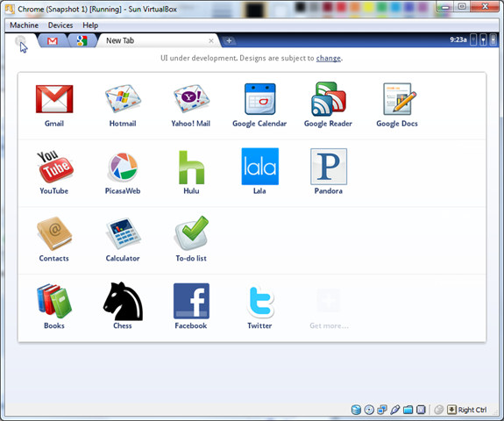This screenshot has width=504, height=421.
Task: Open the Chrome menu icon at the far right
Action: [493, 39]
